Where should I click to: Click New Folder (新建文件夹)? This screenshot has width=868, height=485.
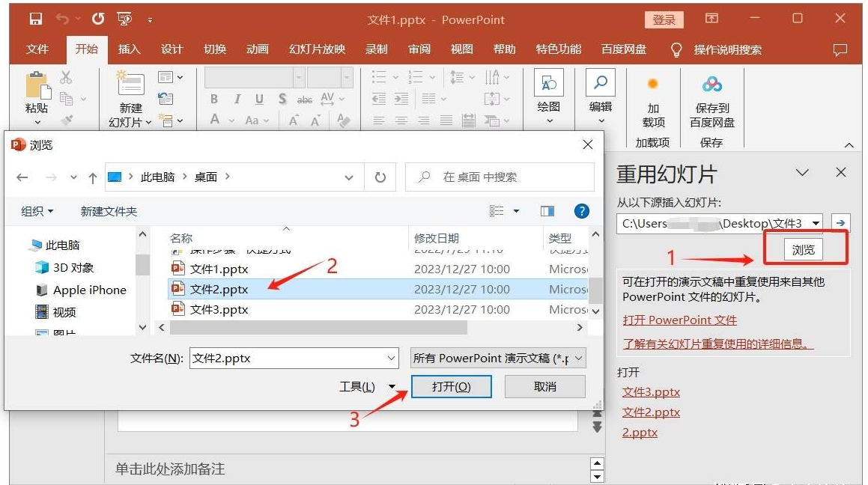click(x=109, y=211)
